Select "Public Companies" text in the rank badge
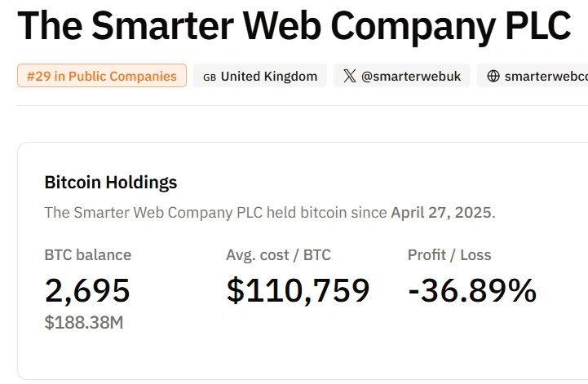588x384 pixels. 122,77
